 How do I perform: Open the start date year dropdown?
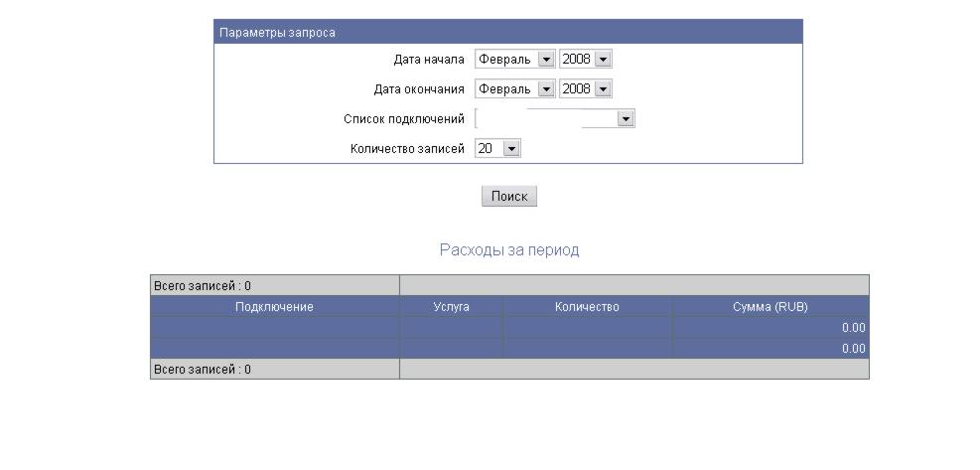pyautogui.click(x=585, y=60)
